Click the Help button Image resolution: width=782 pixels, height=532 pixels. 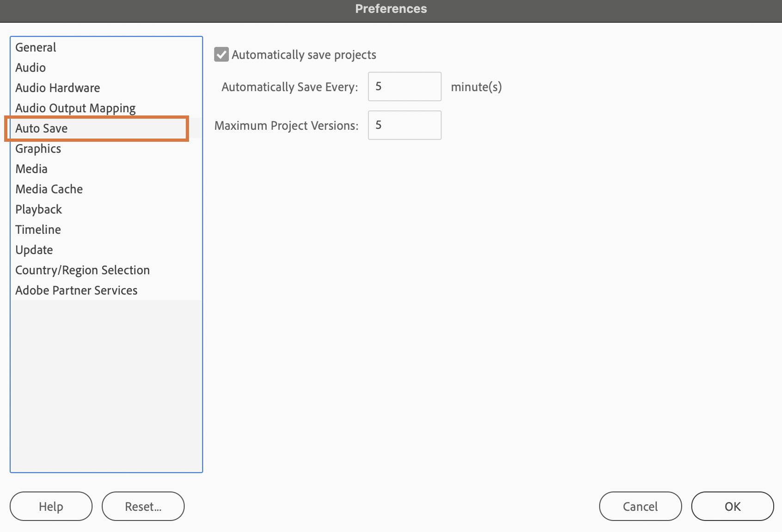51,506
